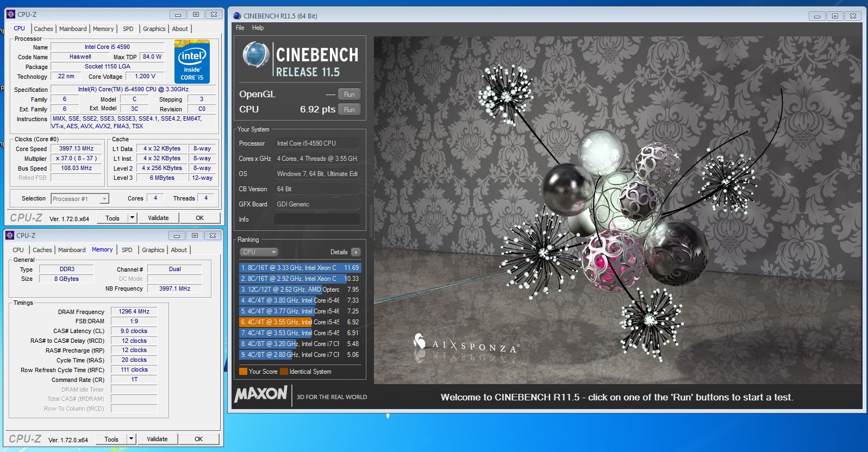Open the CPU ranking type dropdown
The width and height of the screenshot is (868, 452).
tap(259, 252)
